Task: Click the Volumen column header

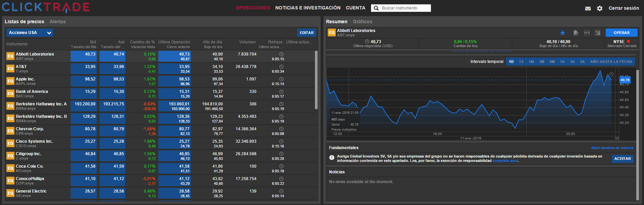Action: coord(247,42)
